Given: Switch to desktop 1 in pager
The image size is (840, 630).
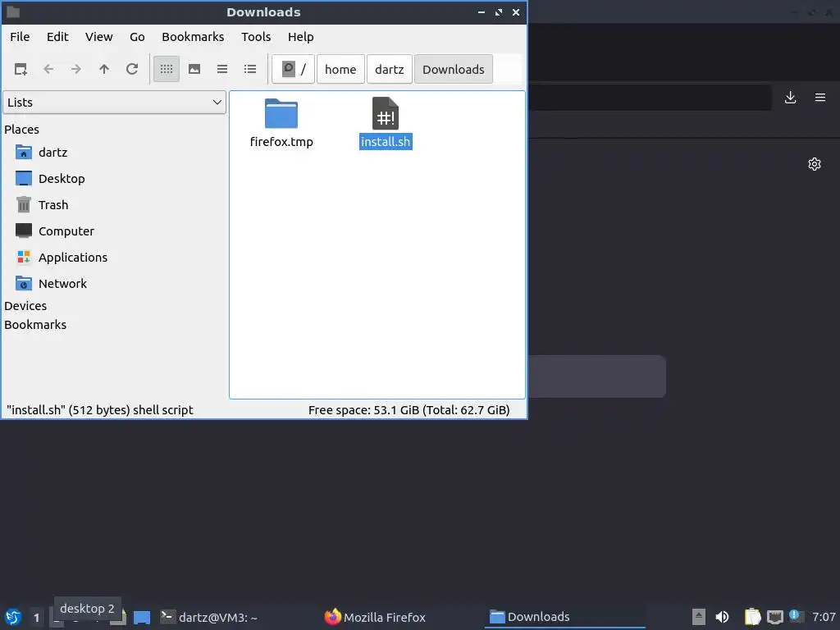Looking at the screenshot, I should (x=36, y=617).
